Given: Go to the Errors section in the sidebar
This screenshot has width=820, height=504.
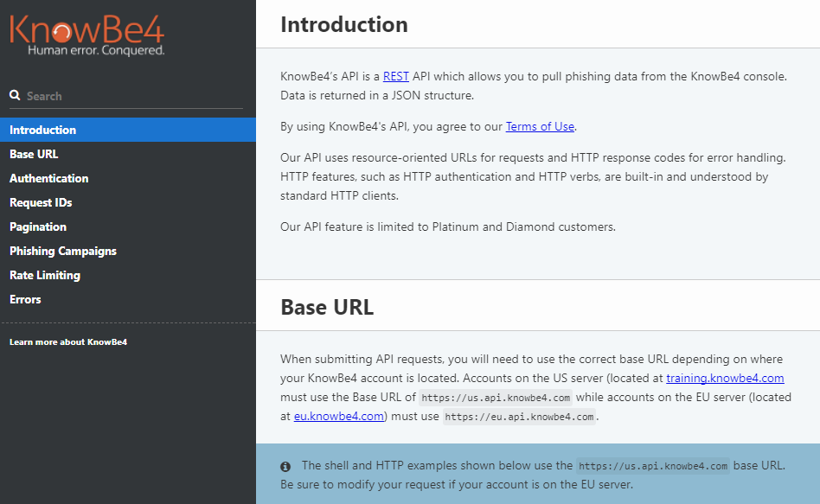Looking at the screenshot, I should coord(25,299).
